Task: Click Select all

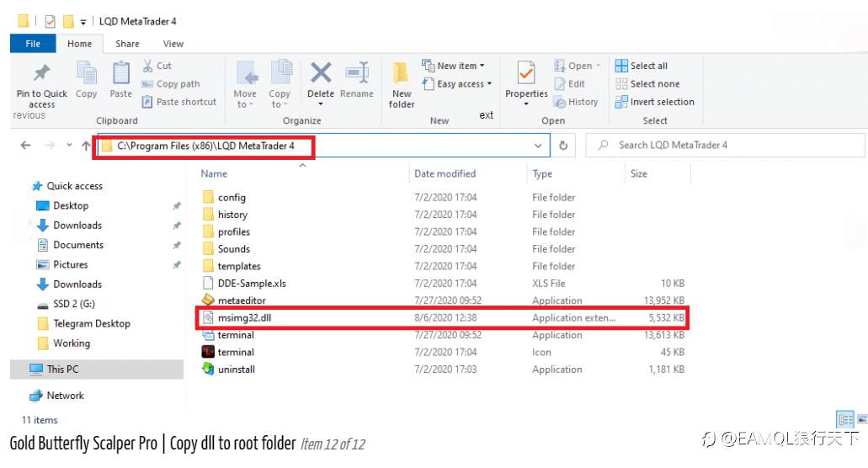Action: click(x=642, y=66)
